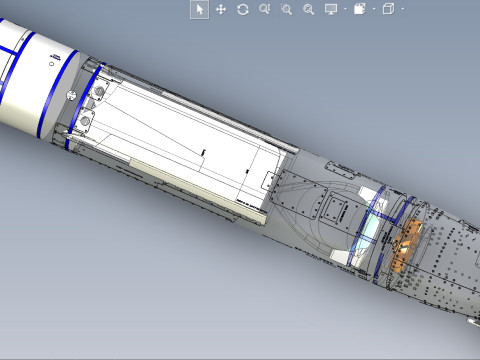Activate the Select arrow tool
480x360 pixels.
199,9
